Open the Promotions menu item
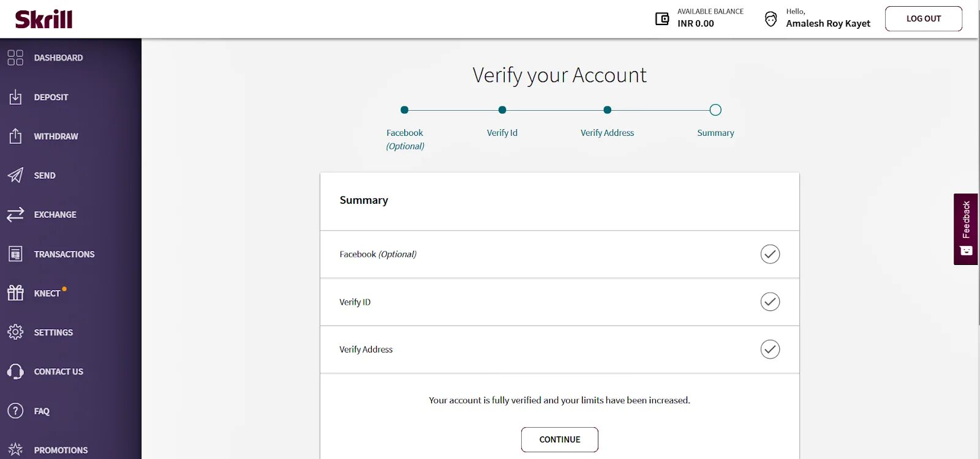The image size is (980, 459). click(61, 450)
